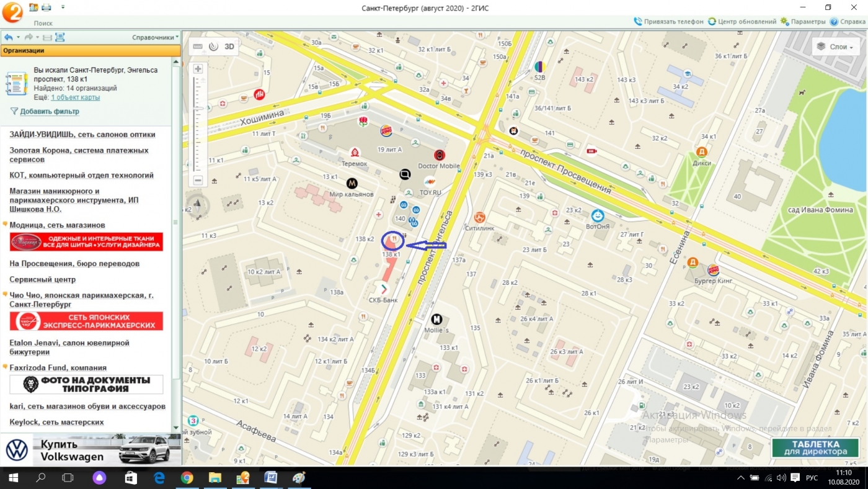Open Windows Start menu
This screenshot has height=489, width=868.
coord(12,478)
